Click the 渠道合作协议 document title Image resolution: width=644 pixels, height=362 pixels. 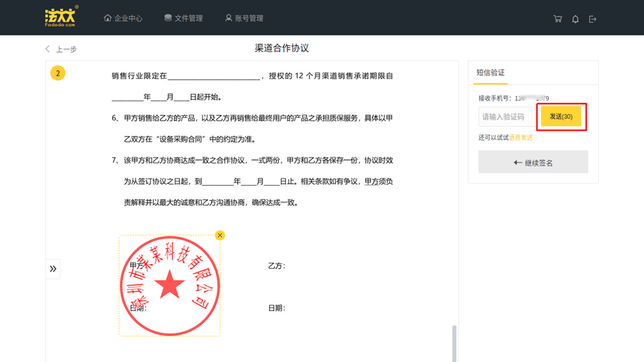coord(281,48)
